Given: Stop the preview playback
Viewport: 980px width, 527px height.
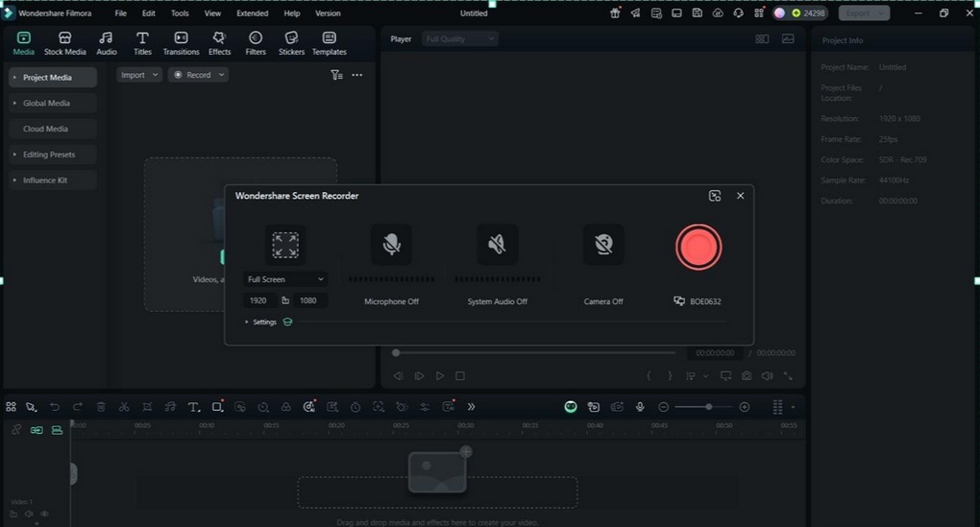Looking at the screenshot, I should tap(460, 376).
